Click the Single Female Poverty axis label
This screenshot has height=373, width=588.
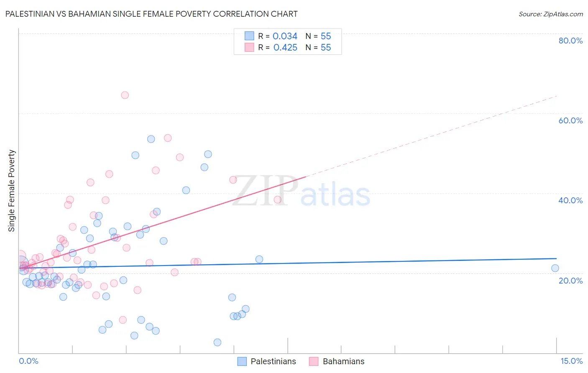[12, 191]
